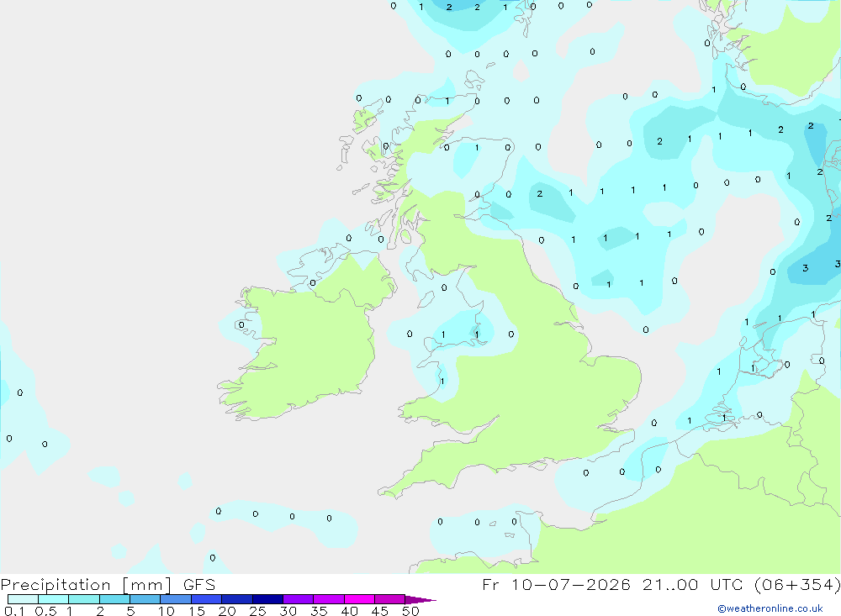Click the 35 to 40 mm legend swatch

(x=329, y=599)
